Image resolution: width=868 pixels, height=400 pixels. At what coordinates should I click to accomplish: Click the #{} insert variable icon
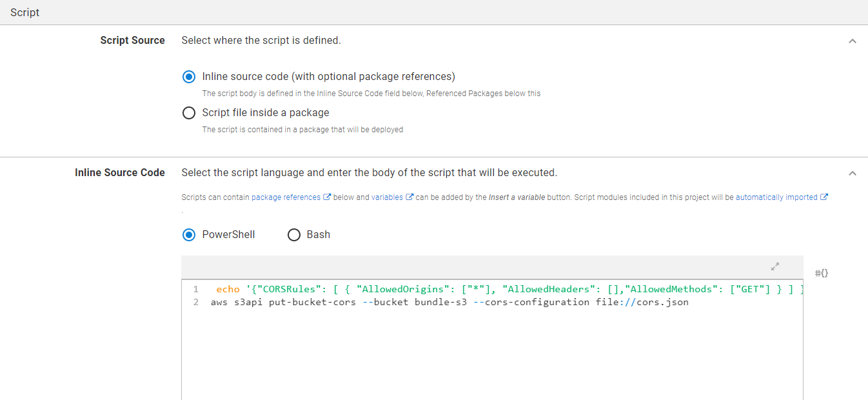click(x=822, y=273)
